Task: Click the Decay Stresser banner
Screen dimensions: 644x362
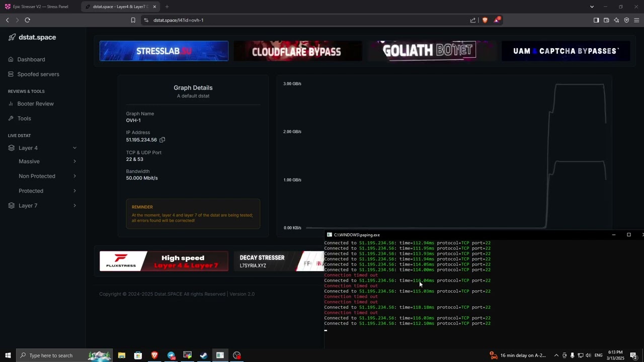Action: (279, 261)
